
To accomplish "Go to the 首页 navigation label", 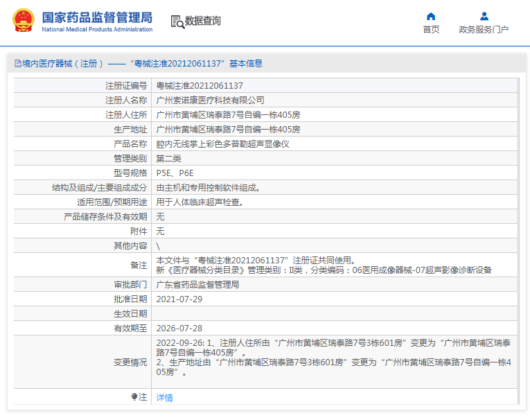I will click(x=431, y=30).
